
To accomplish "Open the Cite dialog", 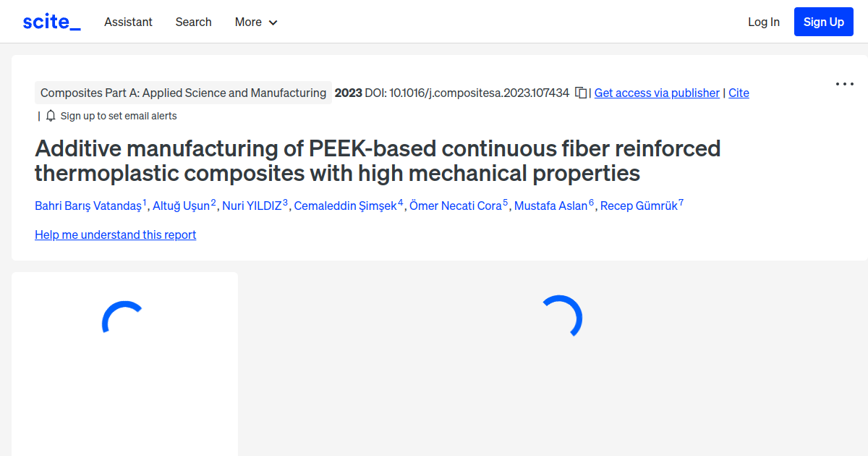I will tap(739, 93).
